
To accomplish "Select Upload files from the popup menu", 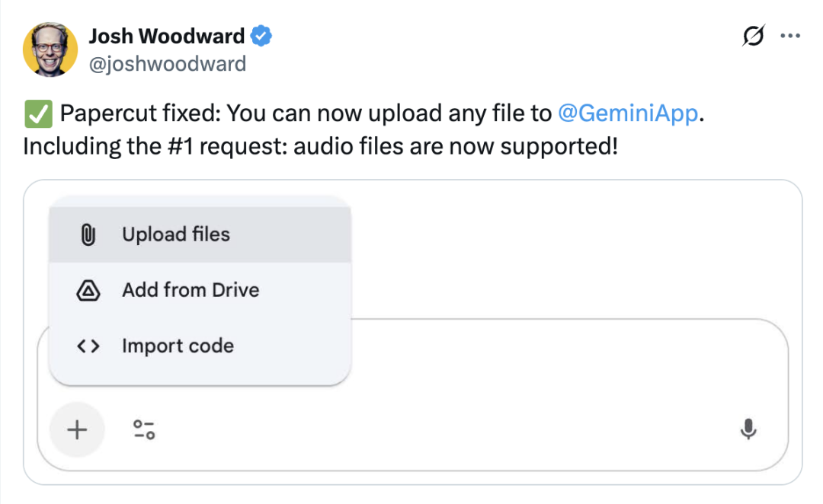I will [x=200, y=234].
